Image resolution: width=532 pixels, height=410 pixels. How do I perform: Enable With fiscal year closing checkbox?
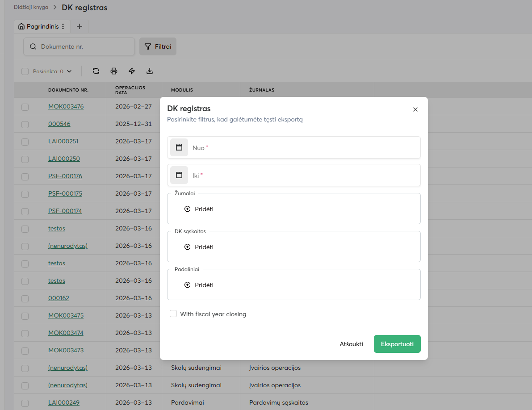(173, 314)
